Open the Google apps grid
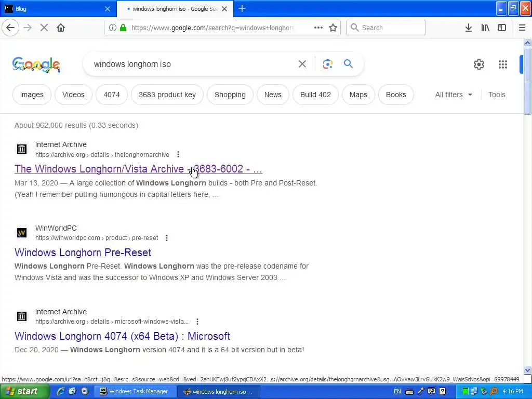This screenshot has height=399, width=532. pyautogui.click(x=503, y=64)
